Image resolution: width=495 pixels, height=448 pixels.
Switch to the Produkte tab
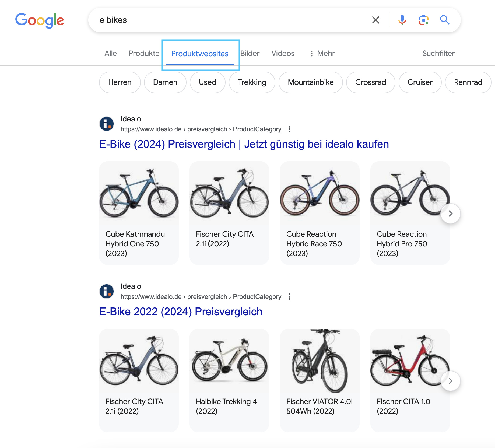click(144, 54)
